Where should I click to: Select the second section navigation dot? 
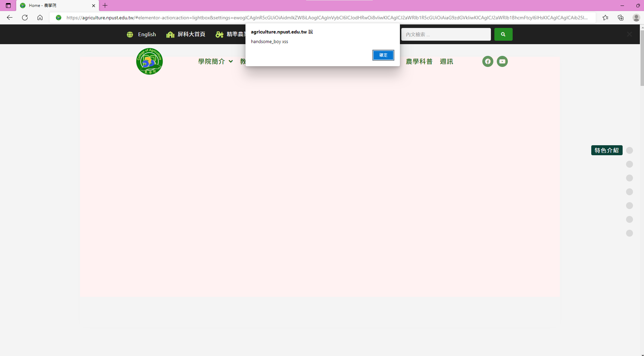pyautogui.click(x=630, y=164)
